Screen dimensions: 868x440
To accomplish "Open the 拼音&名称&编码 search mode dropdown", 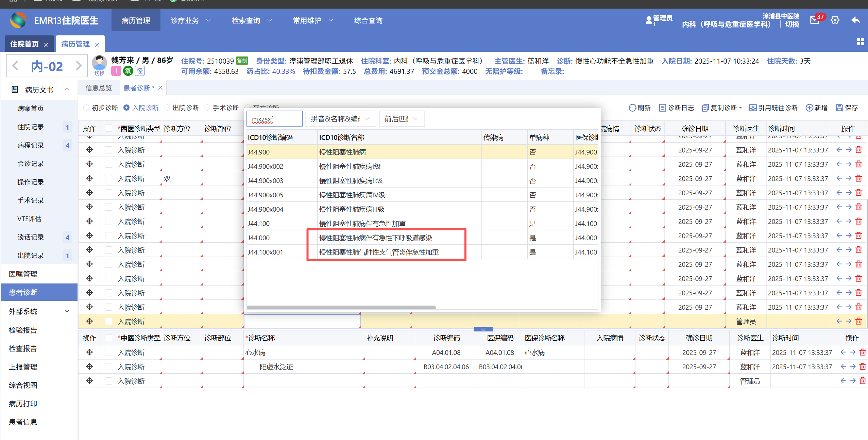I will tap(340, 119).
